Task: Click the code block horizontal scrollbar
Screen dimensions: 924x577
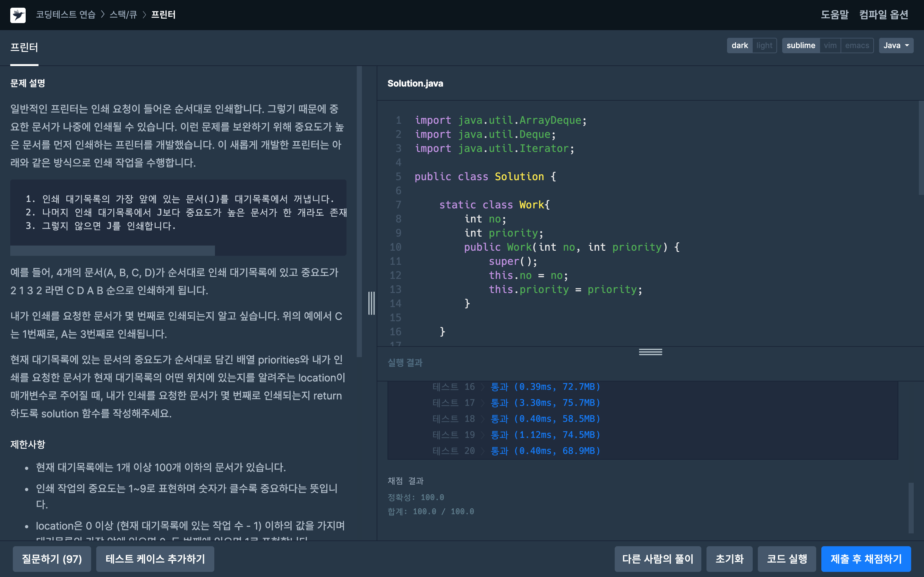Action: tap(112, 250)
